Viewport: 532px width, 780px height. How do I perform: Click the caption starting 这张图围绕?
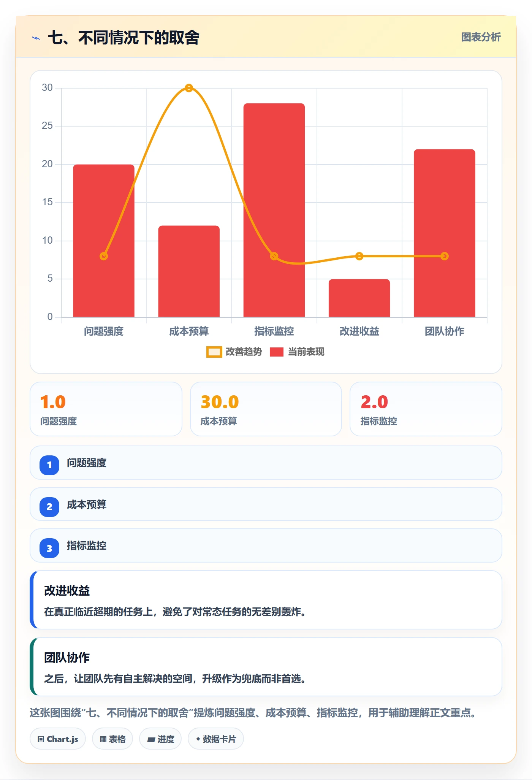click(x=253, y=713)
